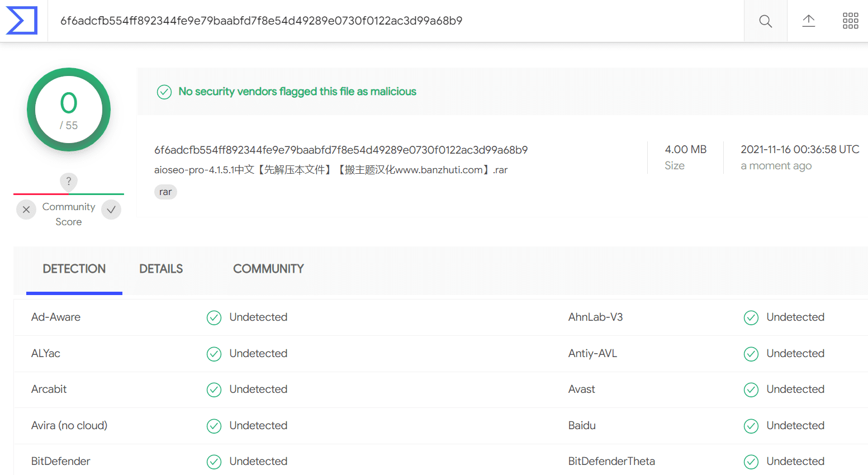Click the upload file icon

[808, 21]
